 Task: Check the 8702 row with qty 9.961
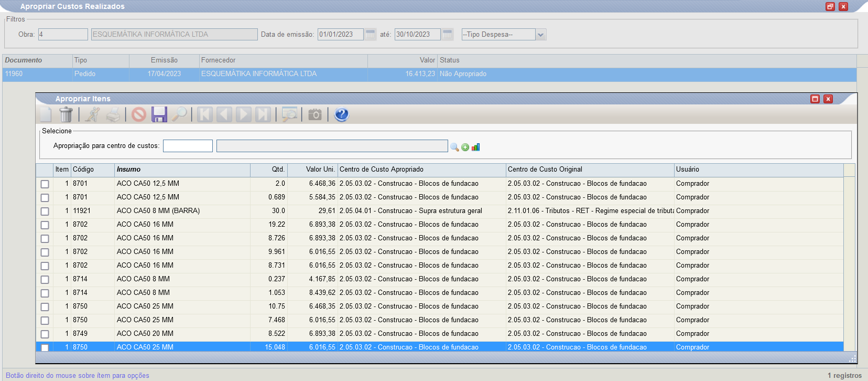click(45, 252)
